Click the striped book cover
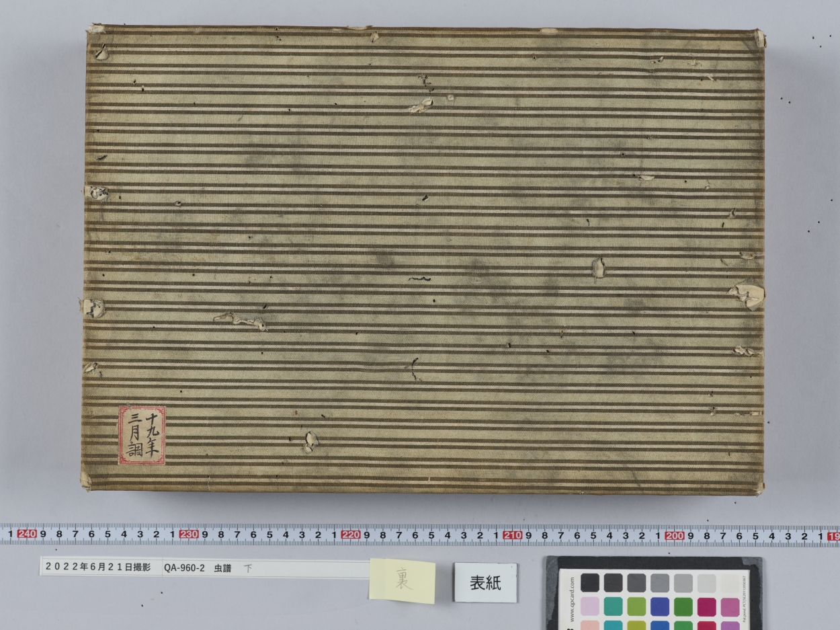Image resolution: width=840 pixels, height=630 pixels. 423,259
